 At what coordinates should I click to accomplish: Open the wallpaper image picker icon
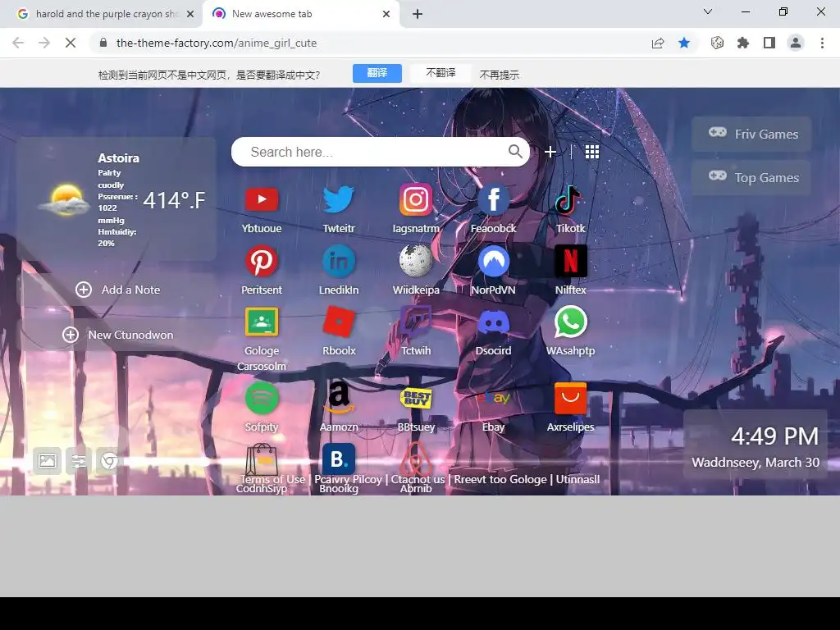[47, 461]
